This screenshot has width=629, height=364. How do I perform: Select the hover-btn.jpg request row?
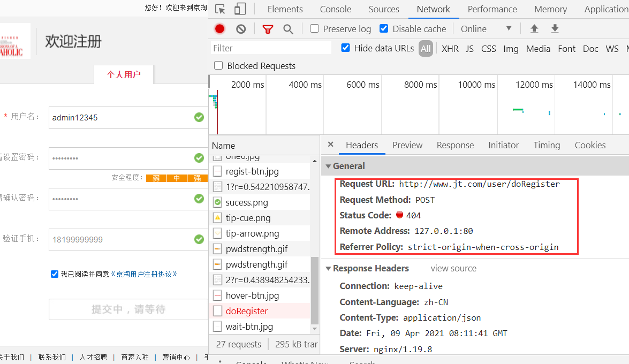tap(260, 295)
